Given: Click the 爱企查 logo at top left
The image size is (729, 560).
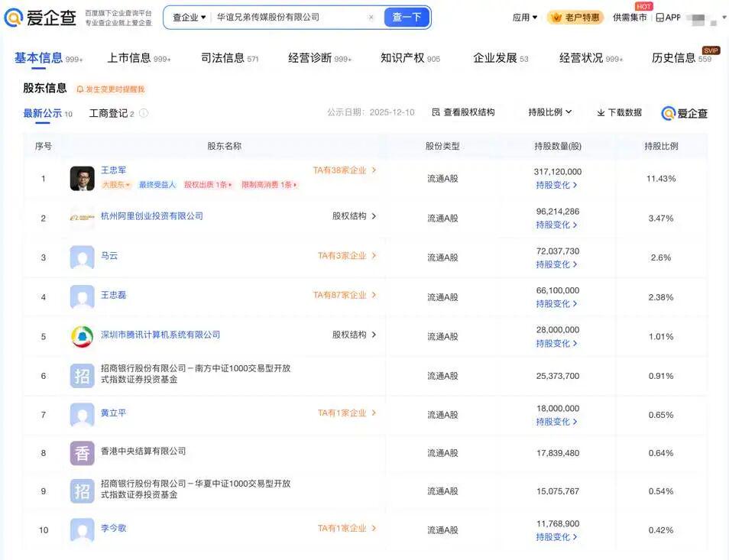Looking at the screenshot, I should [41, 18].
